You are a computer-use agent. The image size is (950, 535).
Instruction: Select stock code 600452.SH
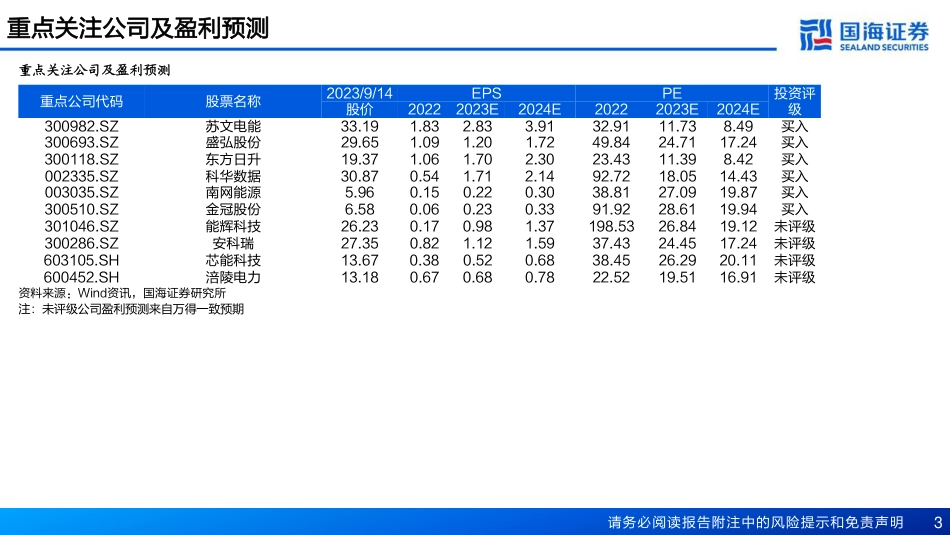click(81, 277)
